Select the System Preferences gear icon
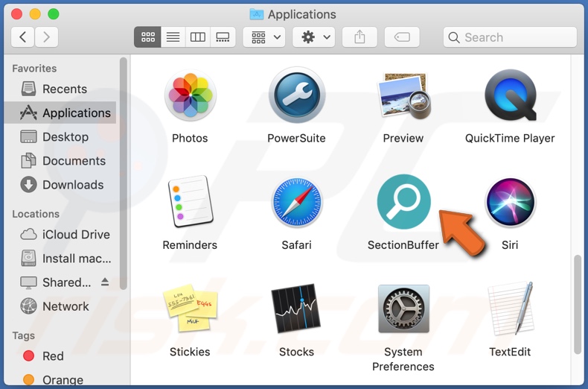 (403, 309)
